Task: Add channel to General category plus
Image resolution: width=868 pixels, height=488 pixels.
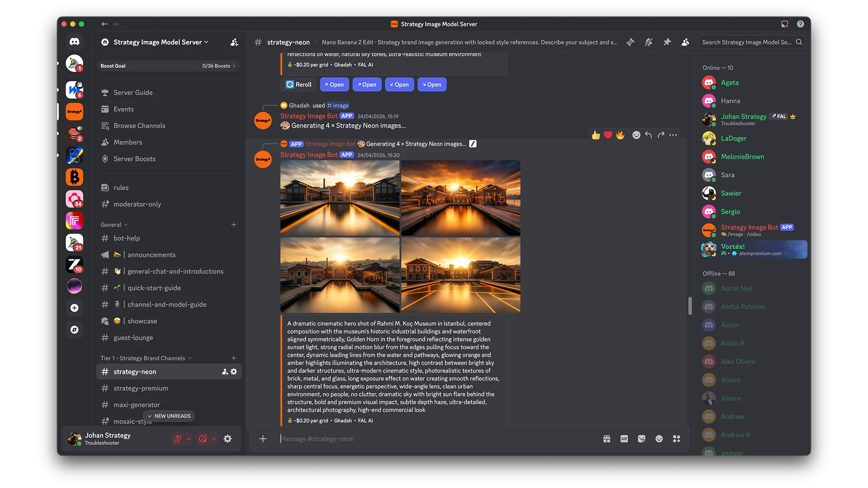Action: click(x=234, y=225)
